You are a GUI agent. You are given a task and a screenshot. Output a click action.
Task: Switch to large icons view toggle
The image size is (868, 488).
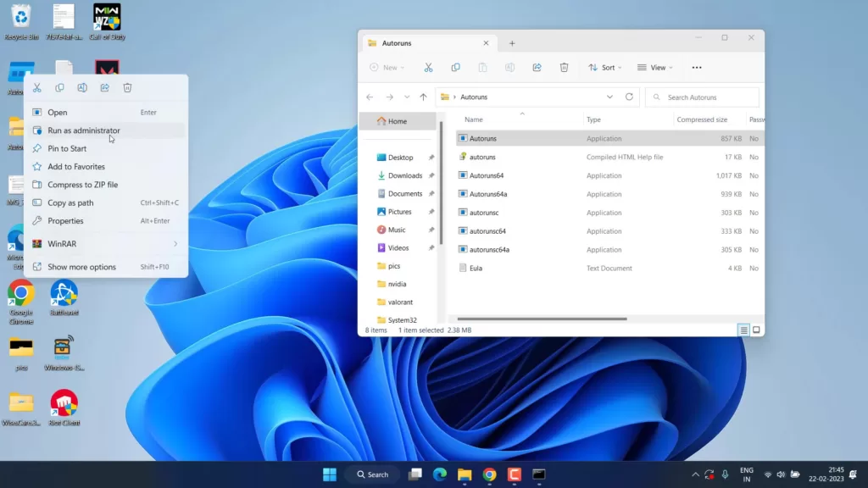pyautogui.click(x=756, y=330)
